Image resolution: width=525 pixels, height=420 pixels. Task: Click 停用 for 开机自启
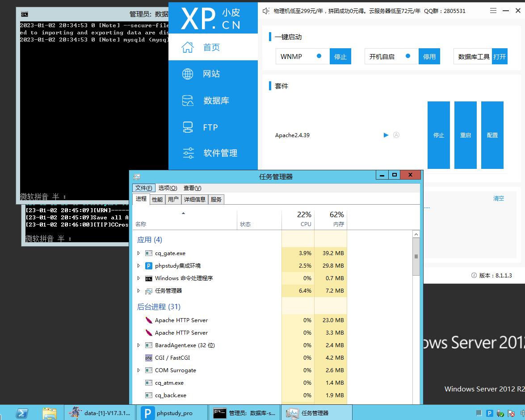click(x=429, y=56)
